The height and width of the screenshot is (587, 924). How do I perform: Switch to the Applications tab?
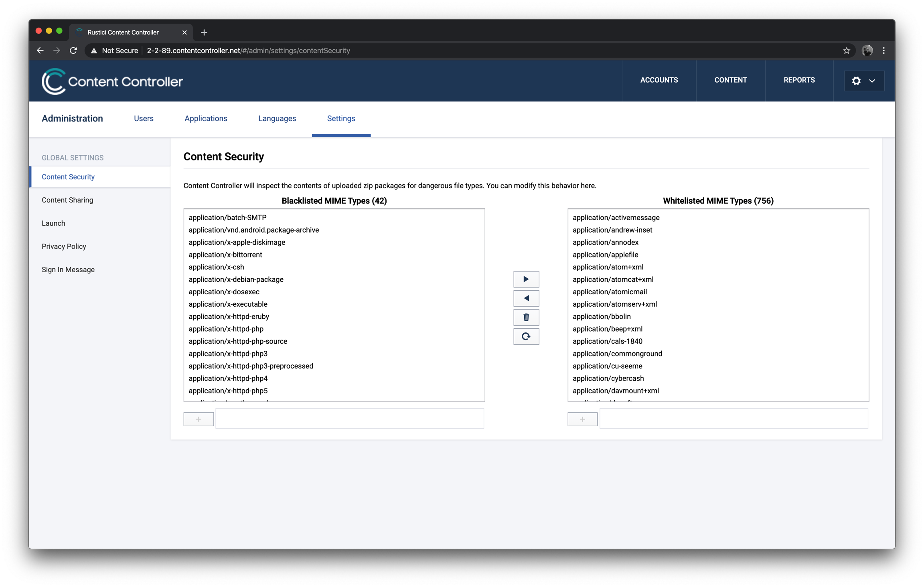[x=206, y=119]
